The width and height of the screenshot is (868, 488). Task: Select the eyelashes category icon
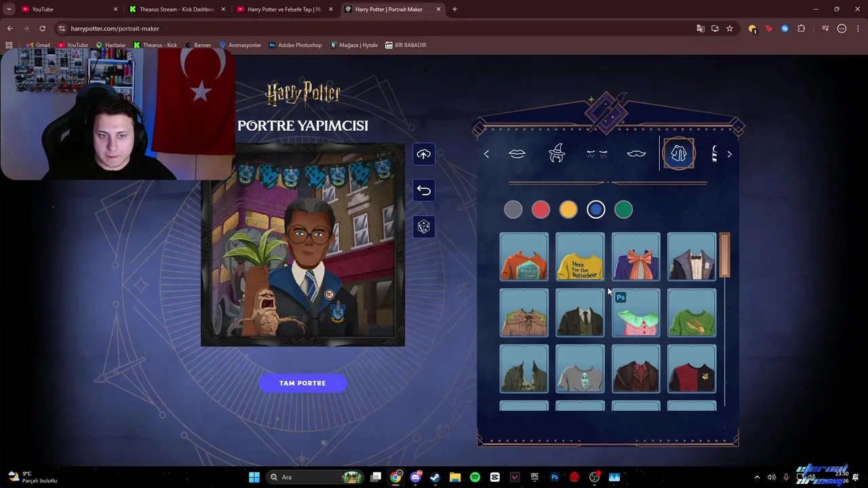click(597, 155)
